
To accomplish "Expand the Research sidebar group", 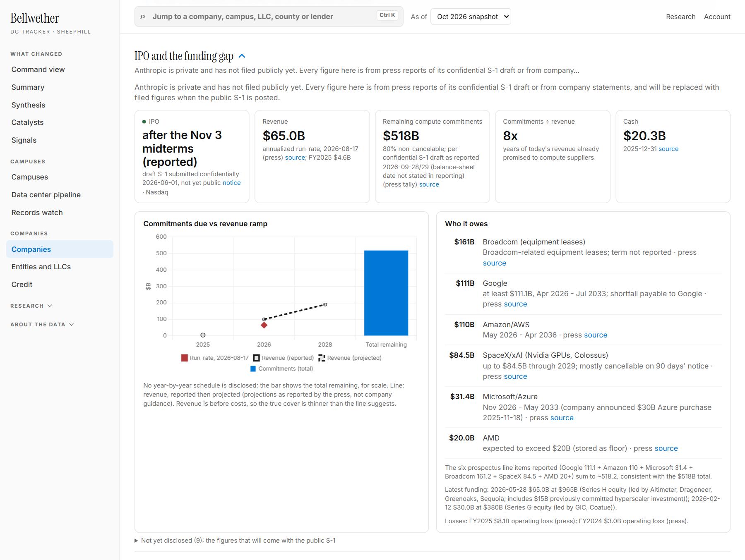I will (x=31, y=306).
